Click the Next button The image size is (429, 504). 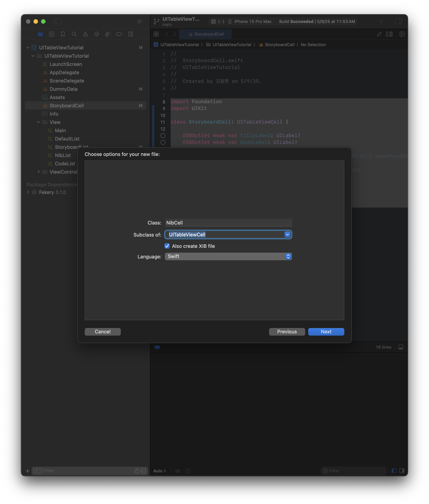[x=326, y=331]
